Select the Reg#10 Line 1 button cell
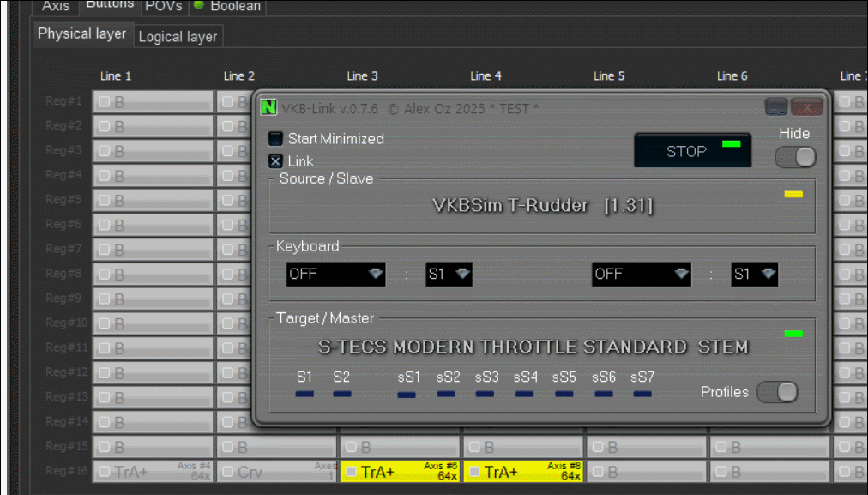Image resolution: width=868 pixels, height=495 pixels. pyautogui.click(x=153, y=324)
